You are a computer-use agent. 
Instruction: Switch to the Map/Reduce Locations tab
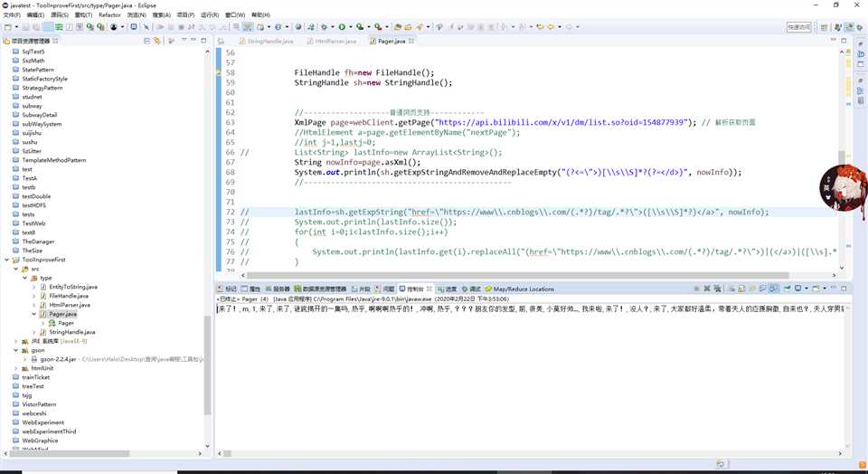point(520,289)
